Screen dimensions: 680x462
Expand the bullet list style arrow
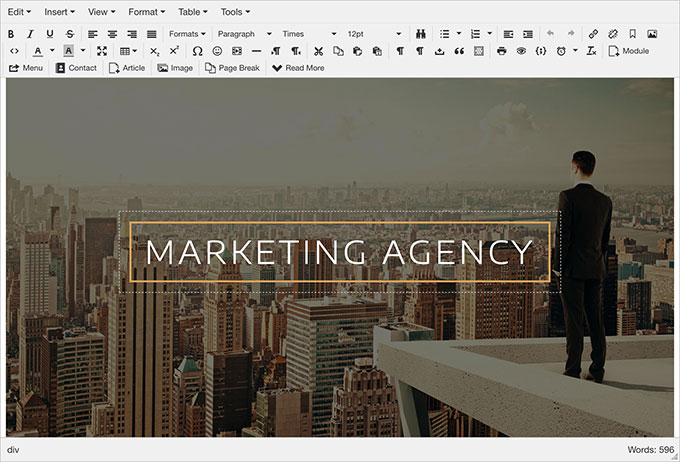click(459, 34)
